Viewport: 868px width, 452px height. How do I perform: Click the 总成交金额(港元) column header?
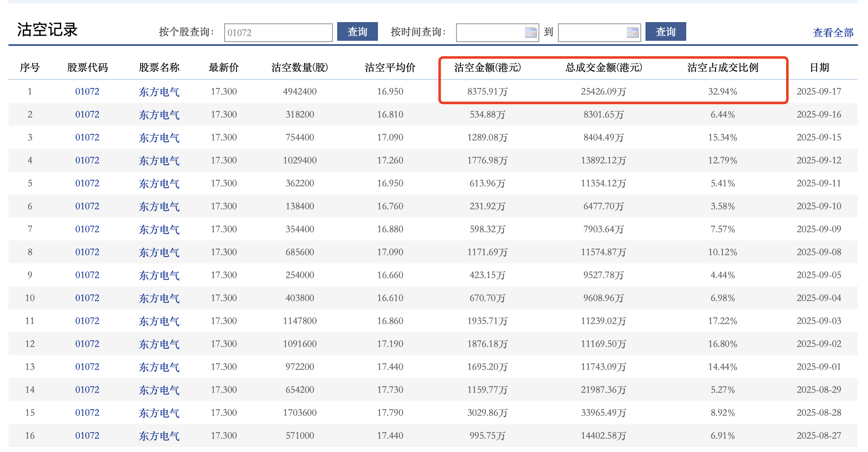603,68
